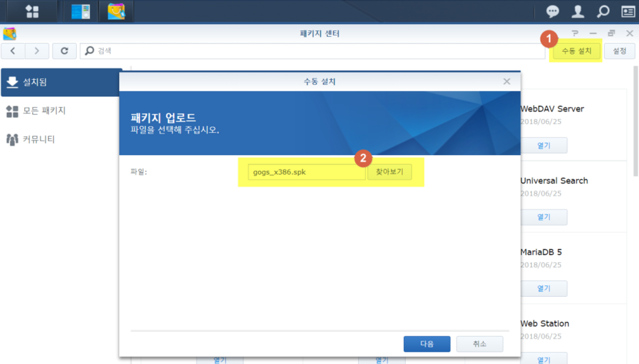
Task: Click the top-bar search magnifier icon
Action: coord(603,12)
